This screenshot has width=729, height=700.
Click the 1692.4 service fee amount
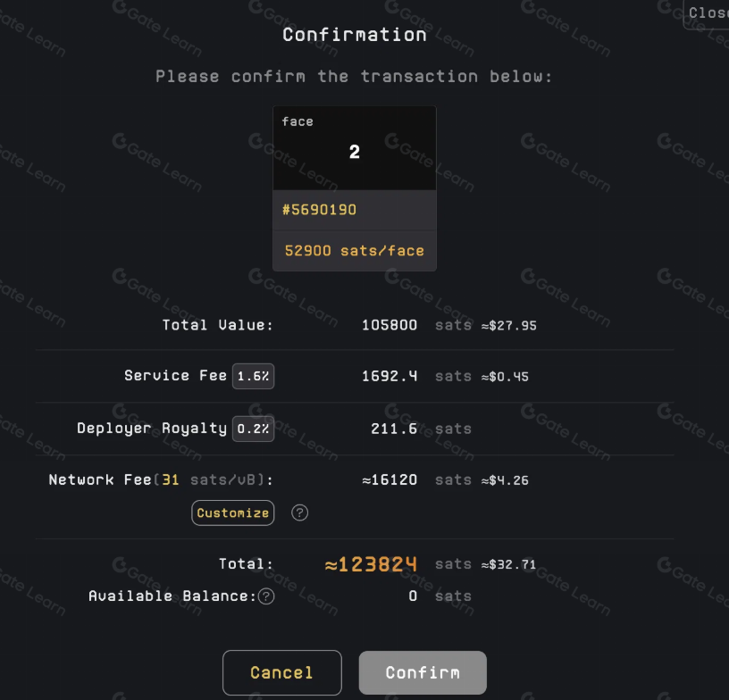389,376
